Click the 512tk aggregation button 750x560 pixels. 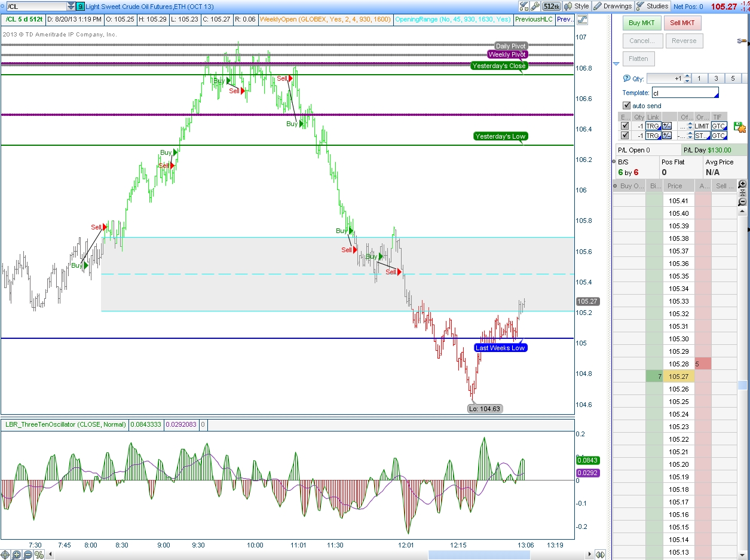[552, 6]
